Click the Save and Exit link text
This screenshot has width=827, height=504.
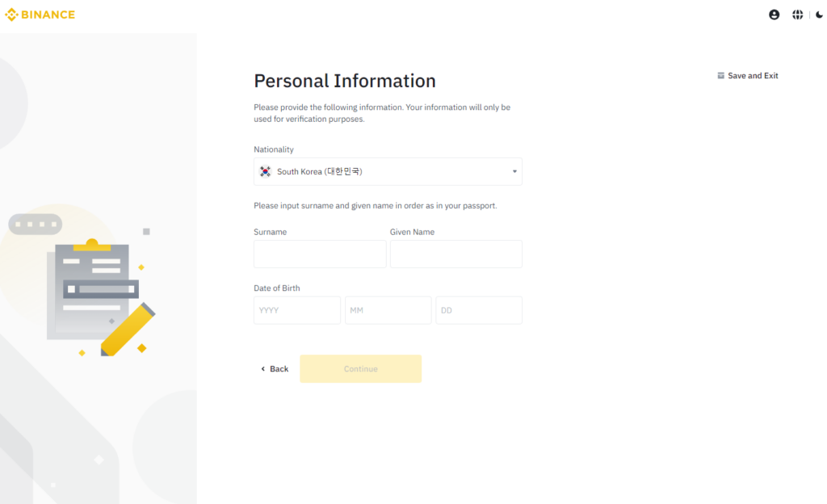point(753,76)
